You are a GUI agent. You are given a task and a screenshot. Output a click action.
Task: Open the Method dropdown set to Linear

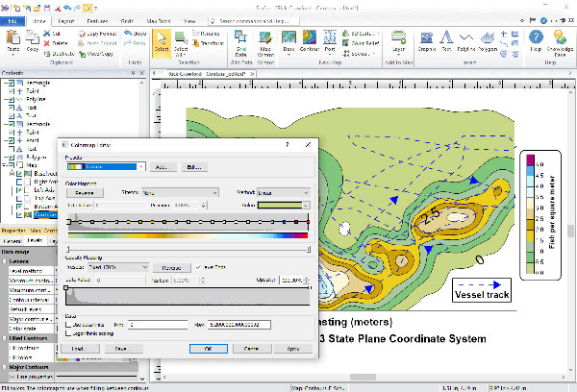point(284,193)
